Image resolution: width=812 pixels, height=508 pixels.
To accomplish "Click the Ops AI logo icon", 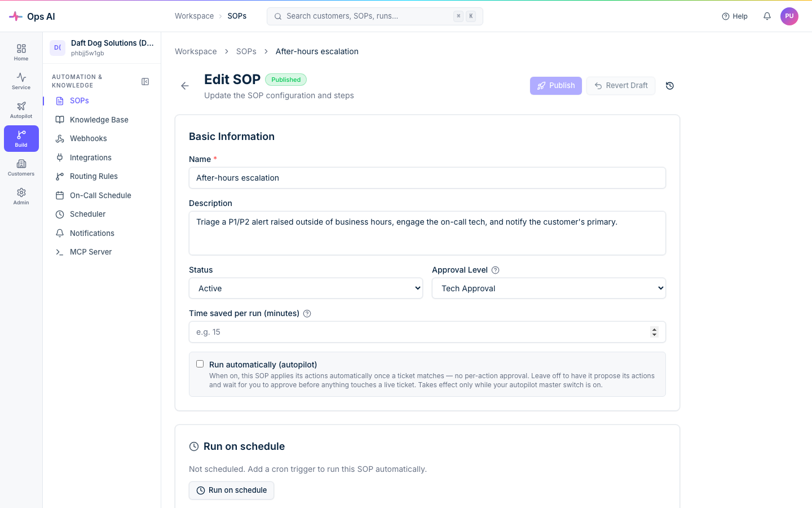I will (16, 16).
